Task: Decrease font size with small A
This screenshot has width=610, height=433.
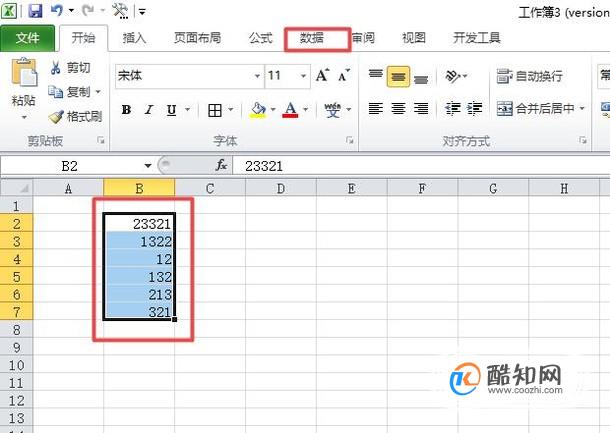Action: (x=343, y=75)
